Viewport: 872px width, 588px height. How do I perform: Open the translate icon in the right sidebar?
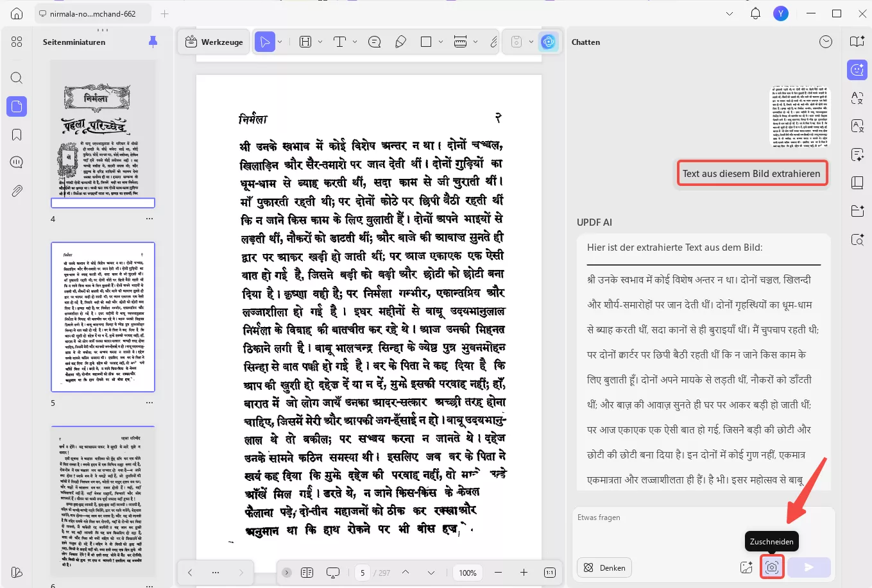point(857,97)
